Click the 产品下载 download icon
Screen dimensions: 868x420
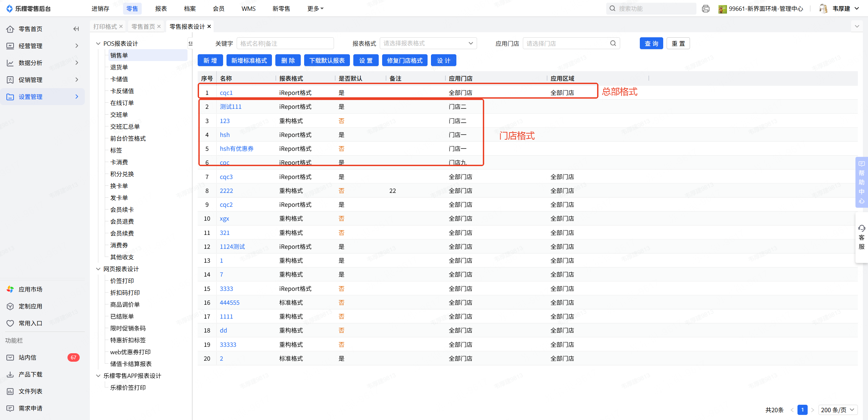click(x=10, y=374)
